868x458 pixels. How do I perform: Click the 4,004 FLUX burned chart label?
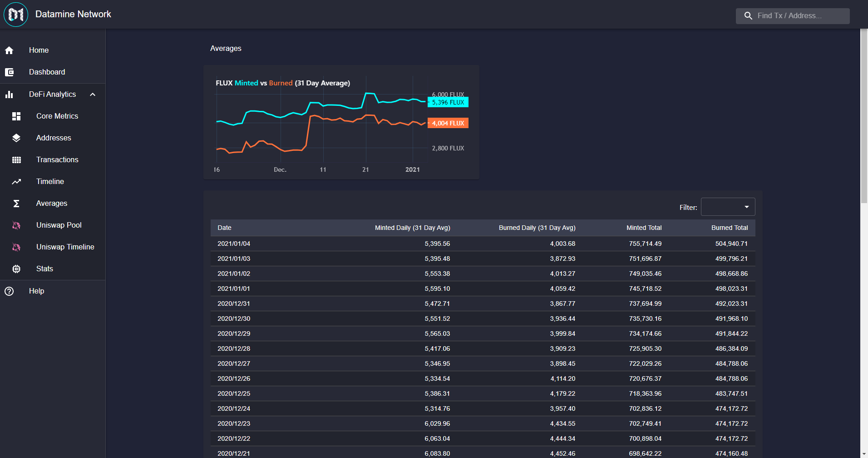(x=448, y=123)
